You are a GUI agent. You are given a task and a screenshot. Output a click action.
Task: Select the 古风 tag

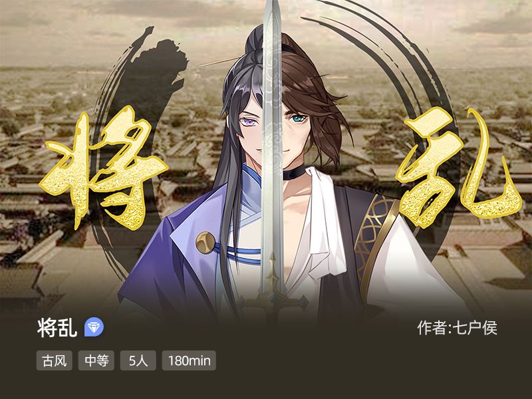[x=55, y=360]
